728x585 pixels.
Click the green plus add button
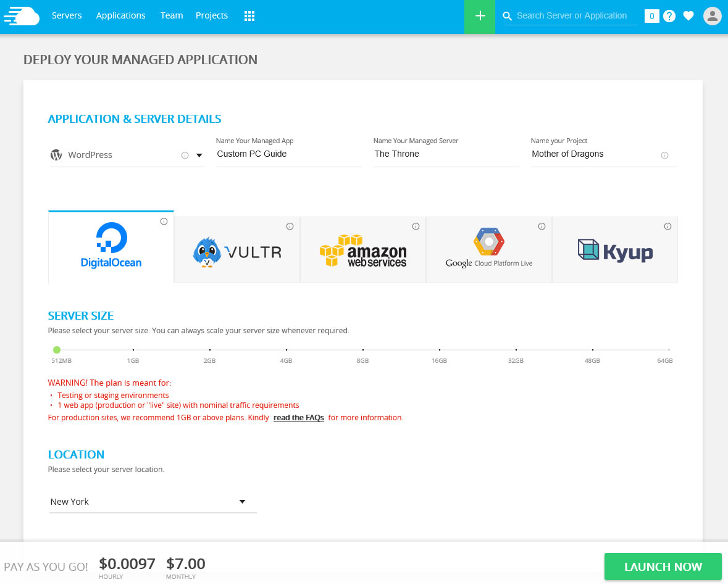480,17
